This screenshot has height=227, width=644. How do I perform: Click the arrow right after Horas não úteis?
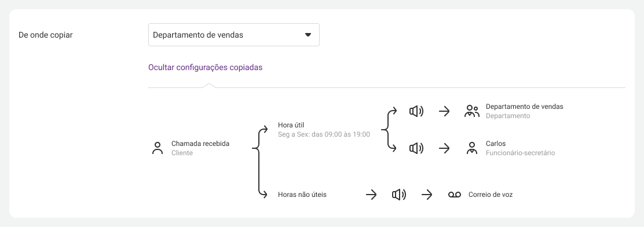tap(371, 195)
